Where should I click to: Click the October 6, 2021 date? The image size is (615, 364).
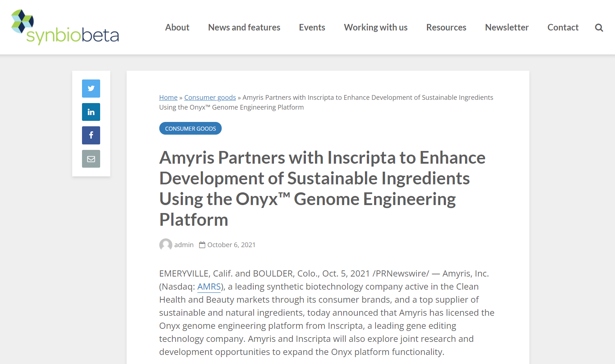click(x=231, y=245)
